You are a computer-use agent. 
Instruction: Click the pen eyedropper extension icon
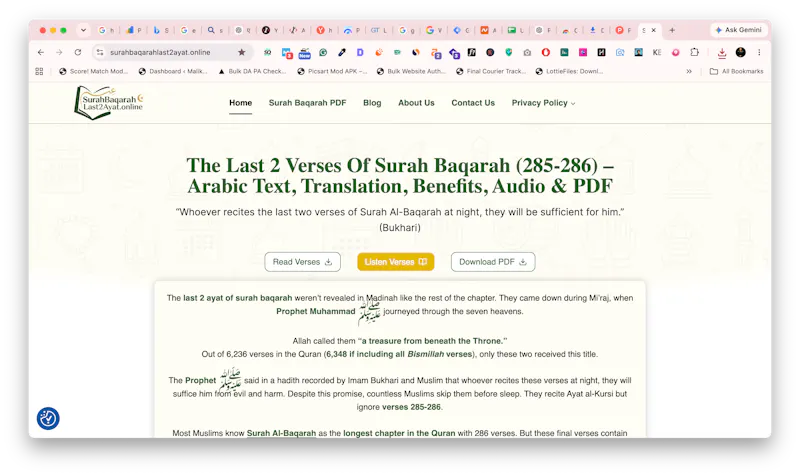click(342, 52)
